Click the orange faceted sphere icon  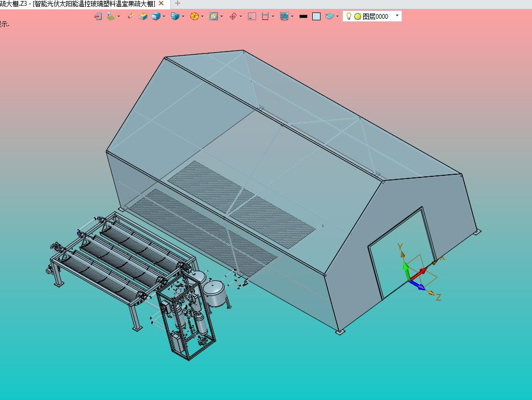coord(194,16)
